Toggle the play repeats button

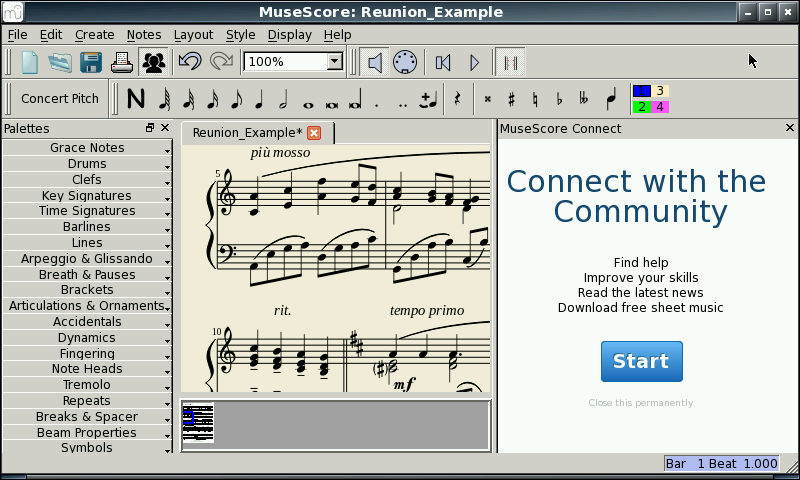coord(511,62)
